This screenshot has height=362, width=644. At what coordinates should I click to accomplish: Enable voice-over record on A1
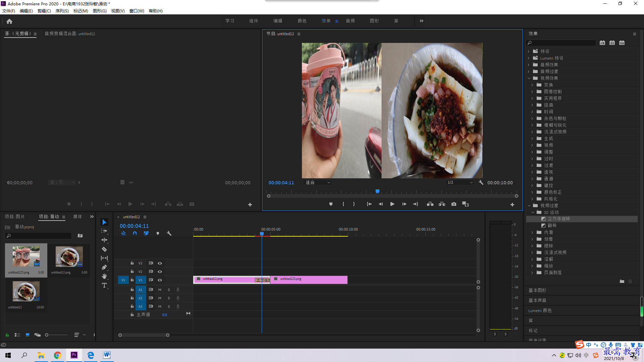click(x=178, y=290)
